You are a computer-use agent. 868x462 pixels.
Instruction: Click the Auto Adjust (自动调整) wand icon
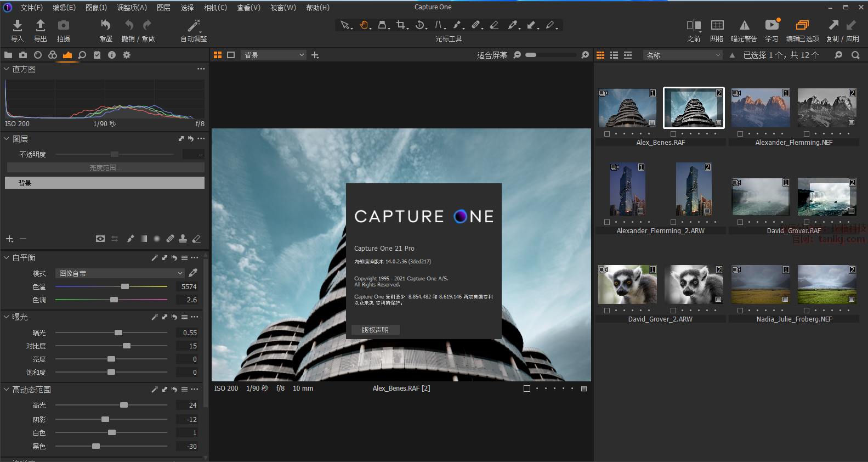194,25
